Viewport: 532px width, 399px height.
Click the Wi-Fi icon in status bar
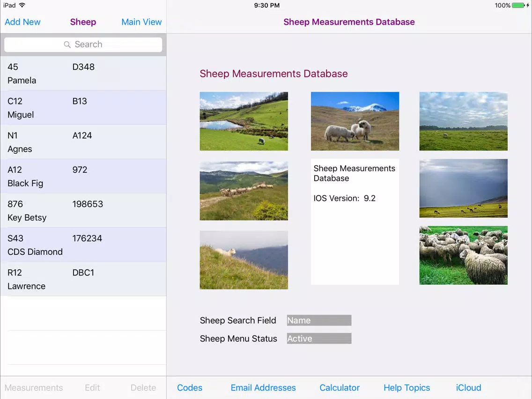22,5
